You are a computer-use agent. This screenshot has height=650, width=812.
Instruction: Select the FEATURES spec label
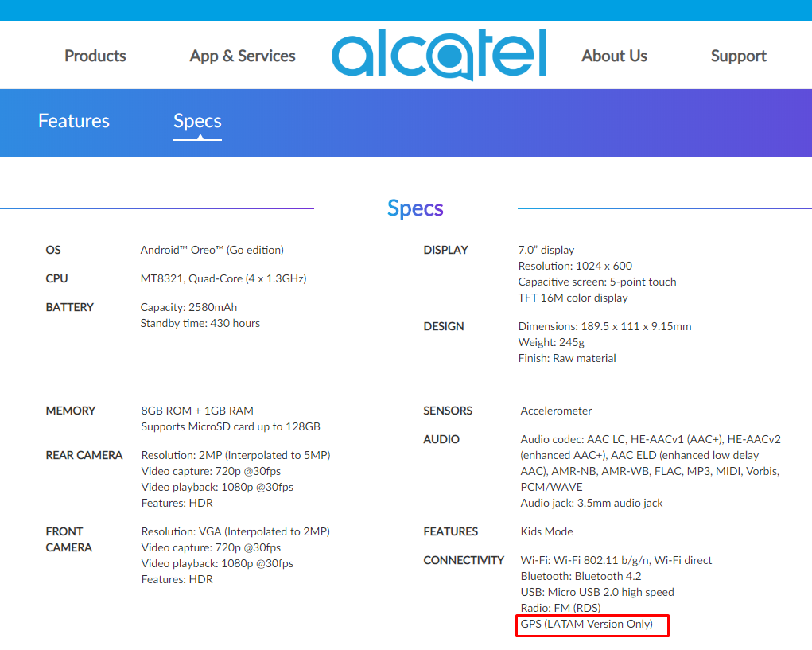pyautogui.click(x=451, y=531)
